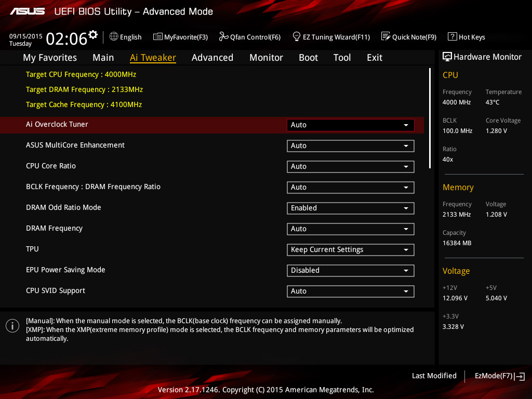This screenshot has height=399, width=532.
Task: Open MyFavorite list icon
Action: tap(158, 37)
